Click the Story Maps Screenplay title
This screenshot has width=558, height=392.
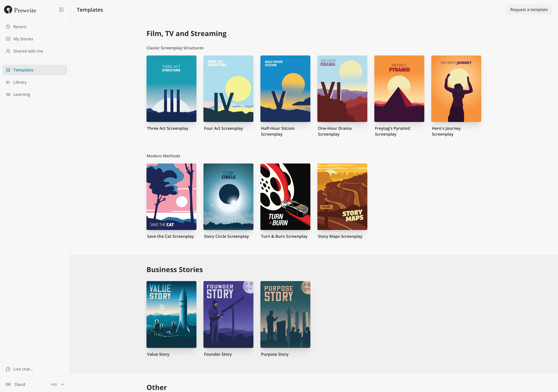click(x=340, y=237)
